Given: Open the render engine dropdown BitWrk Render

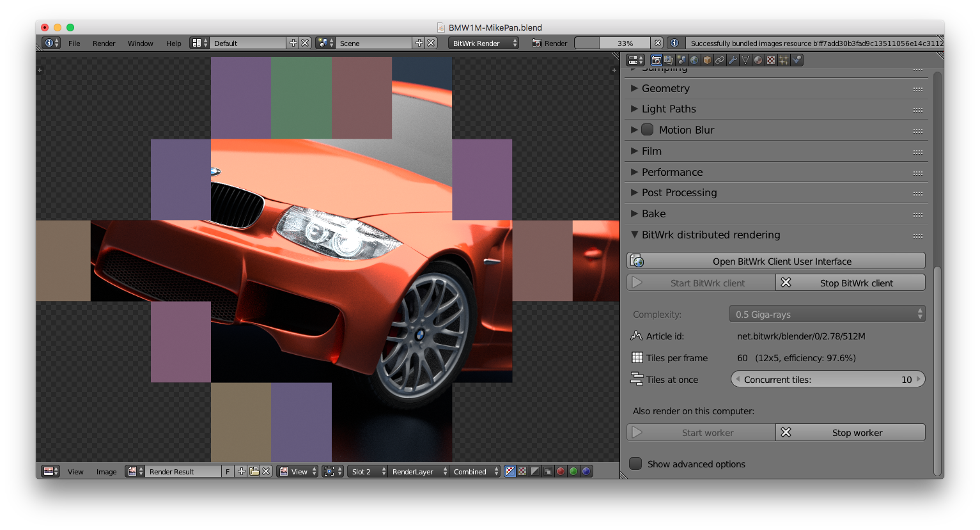Looking at the screenshot, I should coord(483,43).
